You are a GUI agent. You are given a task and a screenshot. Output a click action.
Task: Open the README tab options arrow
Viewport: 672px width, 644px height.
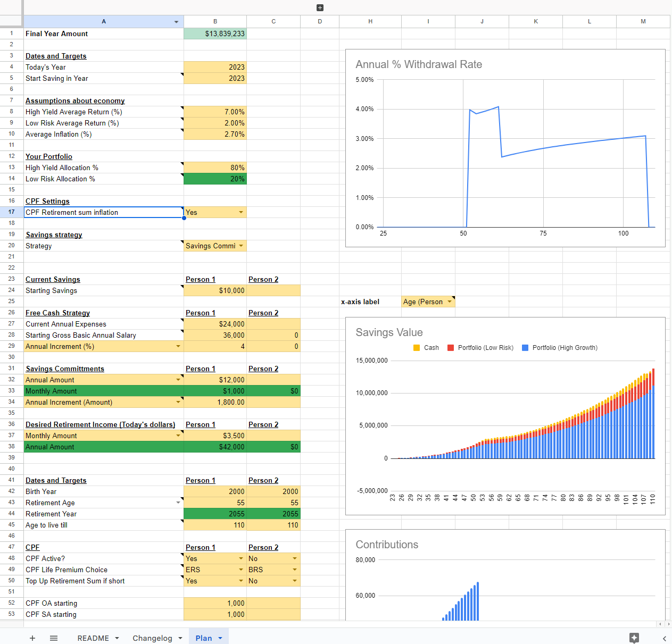[117, 638]
